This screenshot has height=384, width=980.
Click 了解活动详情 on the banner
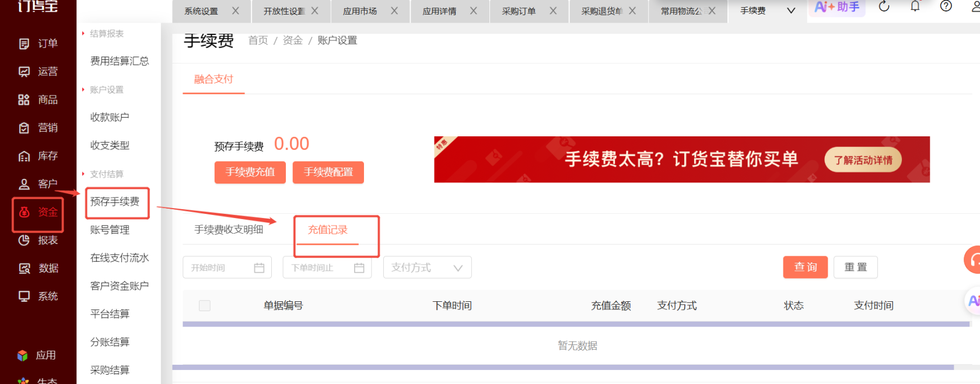point(863,160)
